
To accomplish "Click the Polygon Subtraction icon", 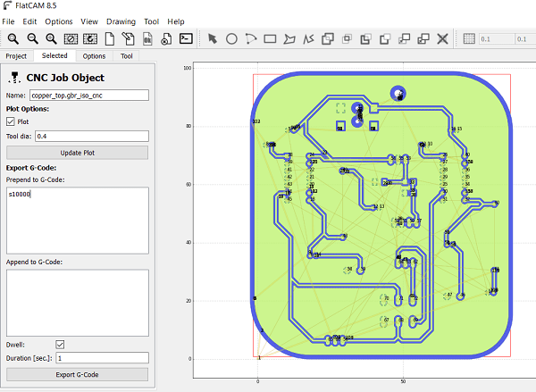I will tap(365, 39).
